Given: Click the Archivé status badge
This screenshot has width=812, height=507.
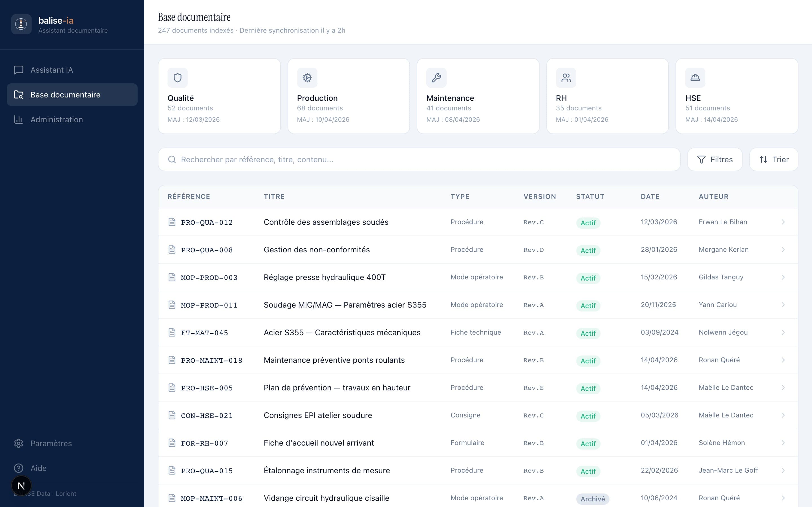Looking at the screenshot, I should (593, 499).
